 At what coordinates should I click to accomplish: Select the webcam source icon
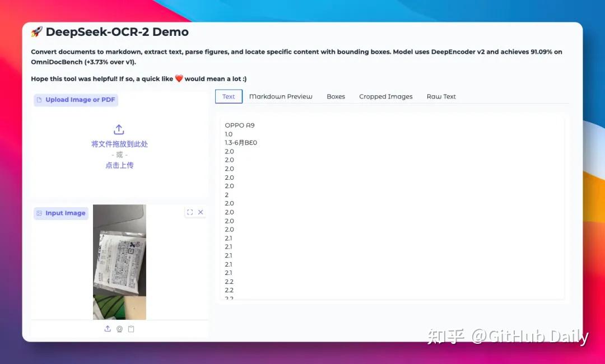pos(120,329)
